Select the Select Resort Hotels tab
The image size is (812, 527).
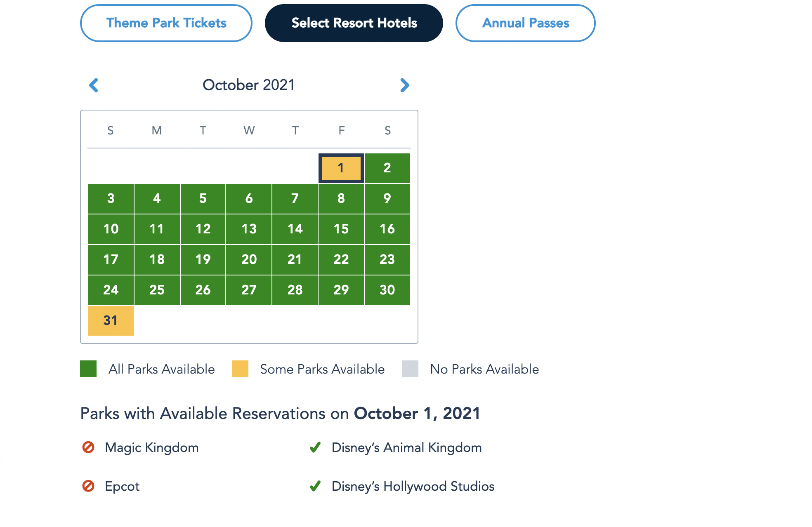354,23
